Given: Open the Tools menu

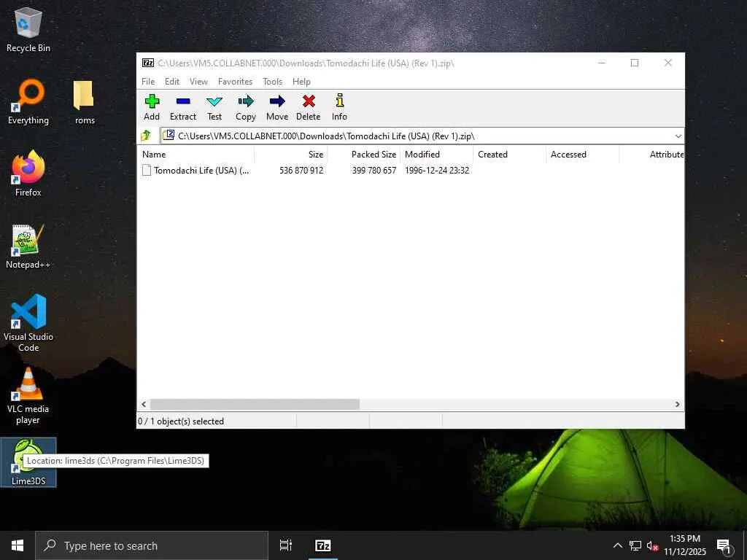Looking at the screenshot, I should pos(273,82).
